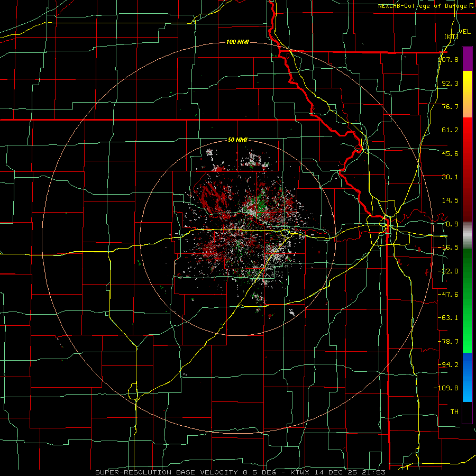Click the -109.8 value on velocity scale

click(446, 388)
